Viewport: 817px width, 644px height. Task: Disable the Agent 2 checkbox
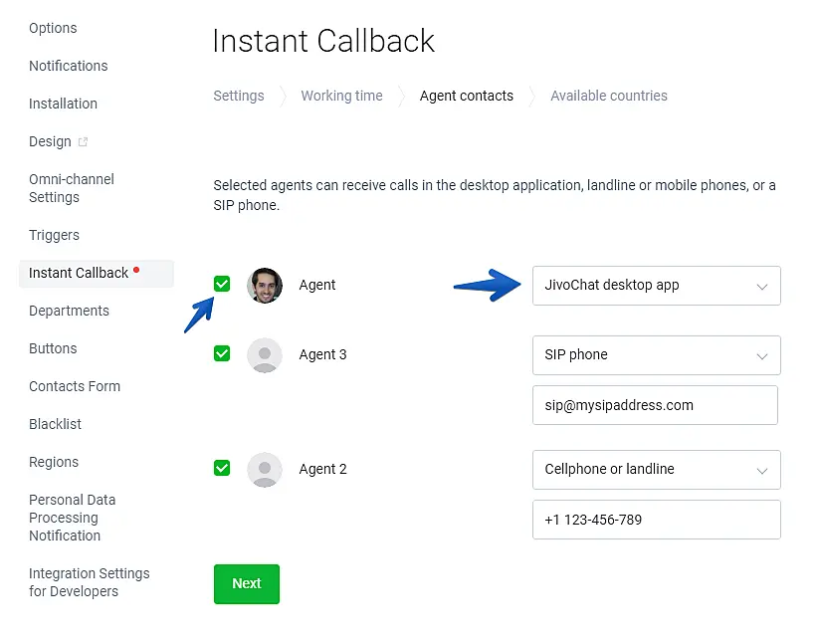(x=222, y=468)
